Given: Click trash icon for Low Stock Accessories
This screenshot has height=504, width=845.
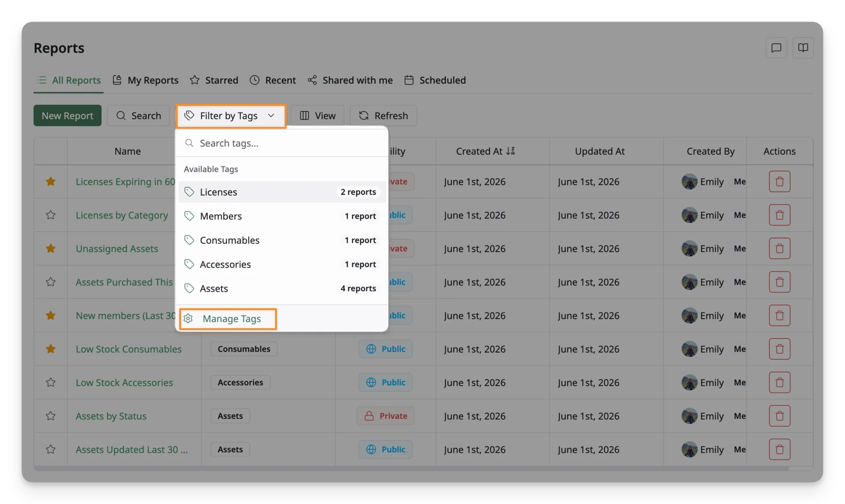Looking at the screenshot, I should pyautogui.click(x=779, y=382).
